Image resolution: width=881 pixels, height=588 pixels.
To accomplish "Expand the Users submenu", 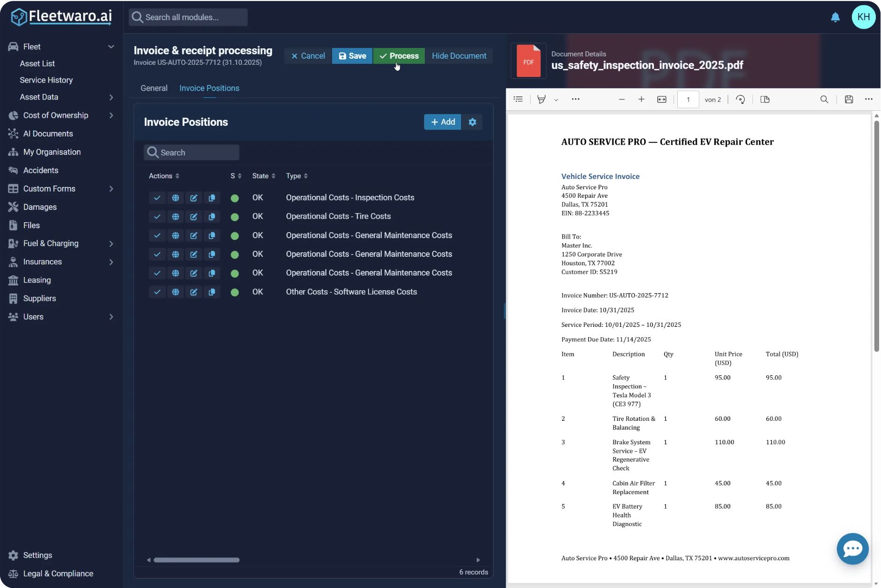I will 111,317.
